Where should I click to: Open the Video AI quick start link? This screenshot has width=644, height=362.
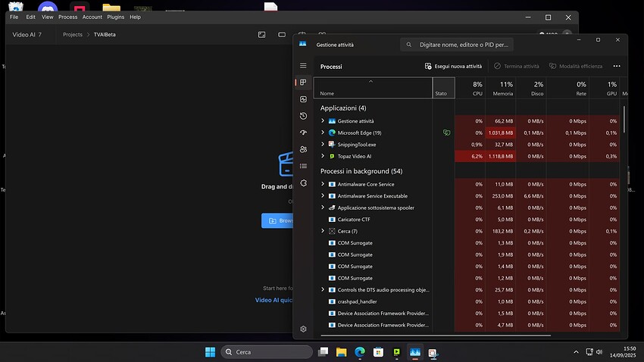(x=274, y=300)
